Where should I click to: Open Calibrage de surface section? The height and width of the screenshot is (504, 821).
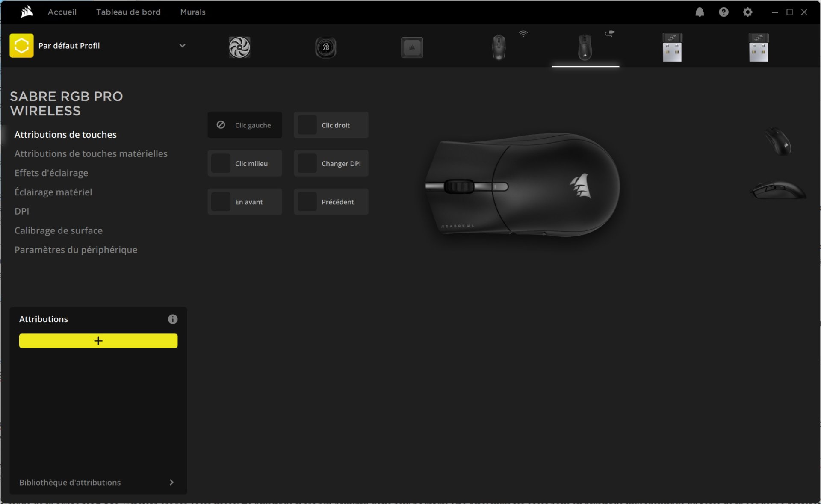[x=59, y=230]
